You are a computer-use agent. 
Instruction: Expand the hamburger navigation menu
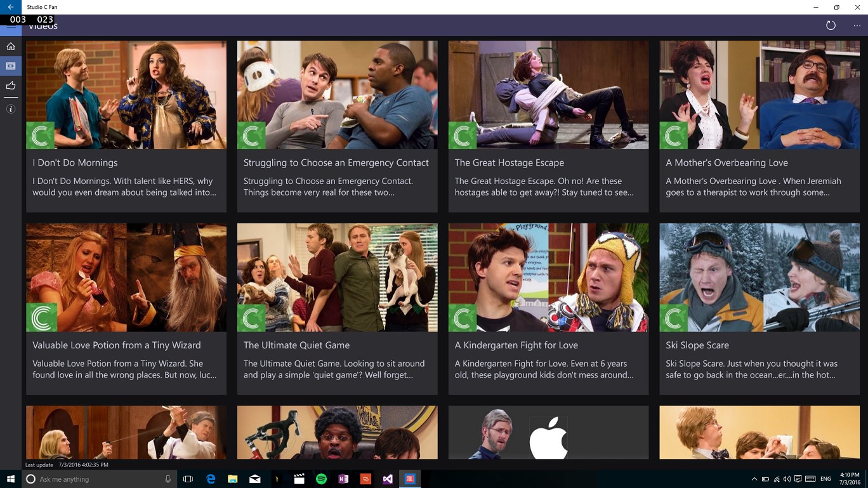pyautogui.click(x=11, y=26)
